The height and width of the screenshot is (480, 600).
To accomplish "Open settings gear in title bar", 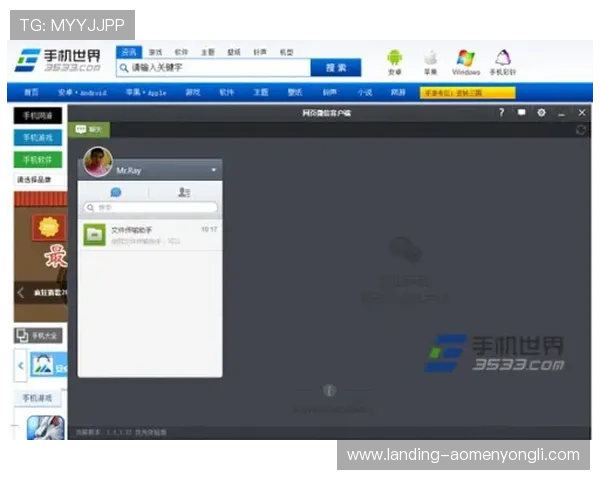I will click(x=541, y=113).
